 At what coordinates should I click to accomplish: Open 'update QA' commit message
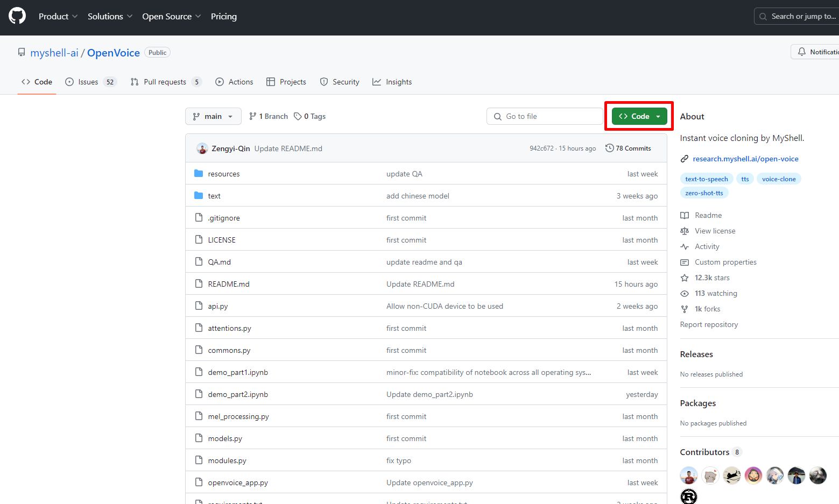(x=404, y=174)
